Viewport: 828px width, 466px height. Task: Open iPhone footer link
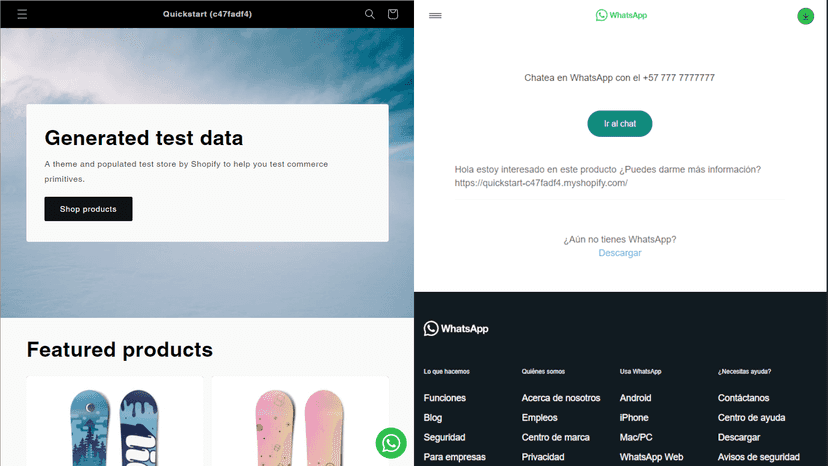click(634, 417)
